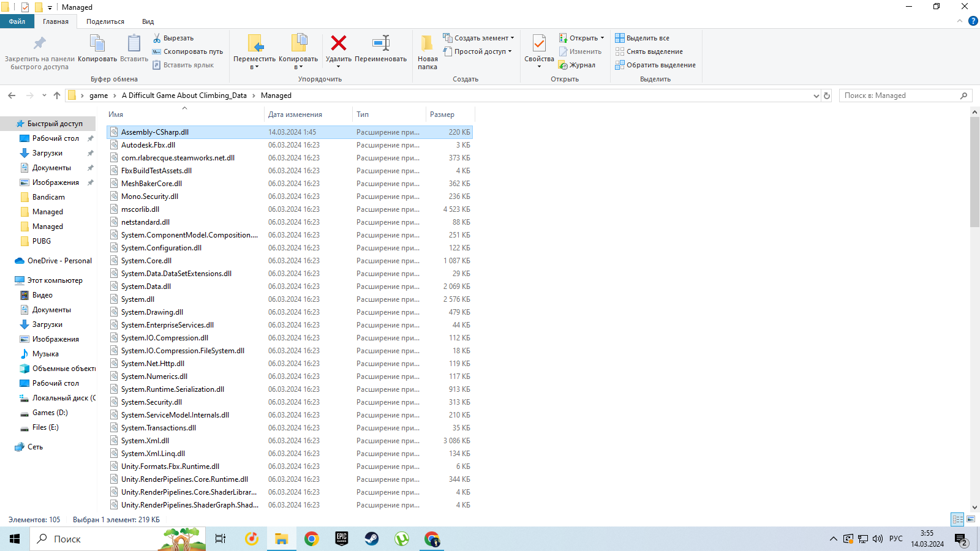Click the Cut (Вырезать) scissors icon

click(157, 38)
